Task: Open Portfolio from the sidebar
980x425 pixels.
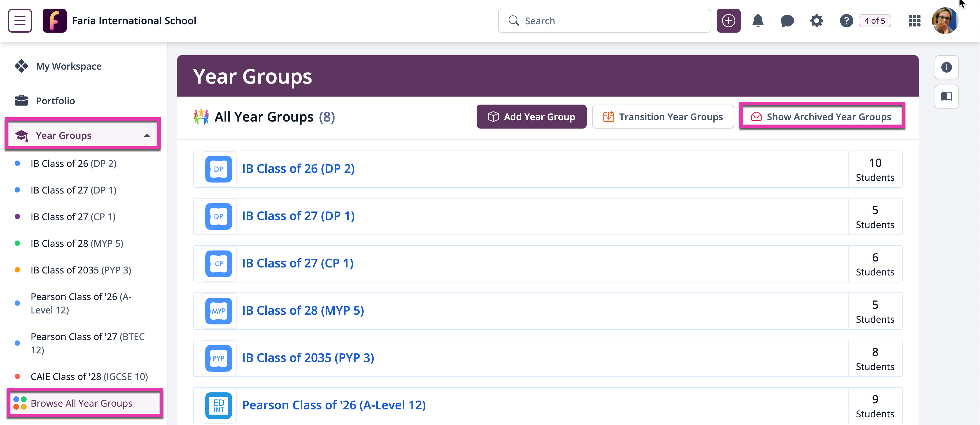Action: [x=55, y=101]
